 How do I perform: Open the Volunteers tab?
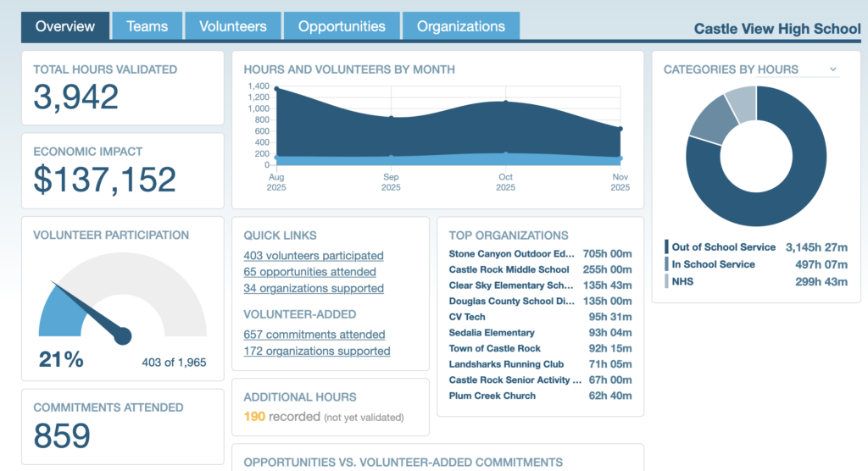coord(233,26)
